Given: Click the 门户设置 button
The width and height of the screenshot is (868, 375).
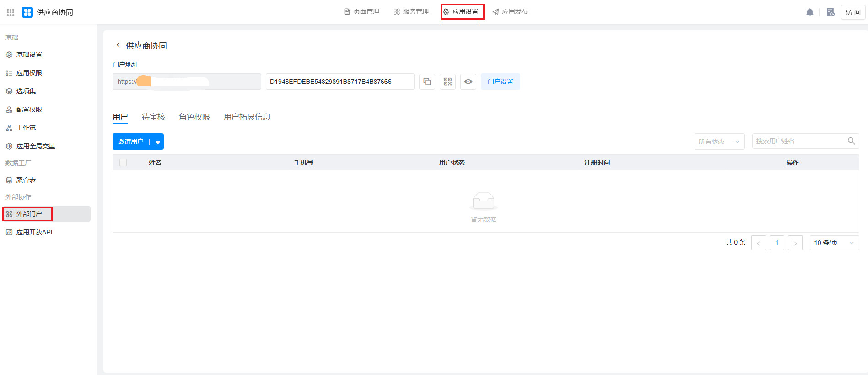Looking at the screenshot, I should 500,82.
